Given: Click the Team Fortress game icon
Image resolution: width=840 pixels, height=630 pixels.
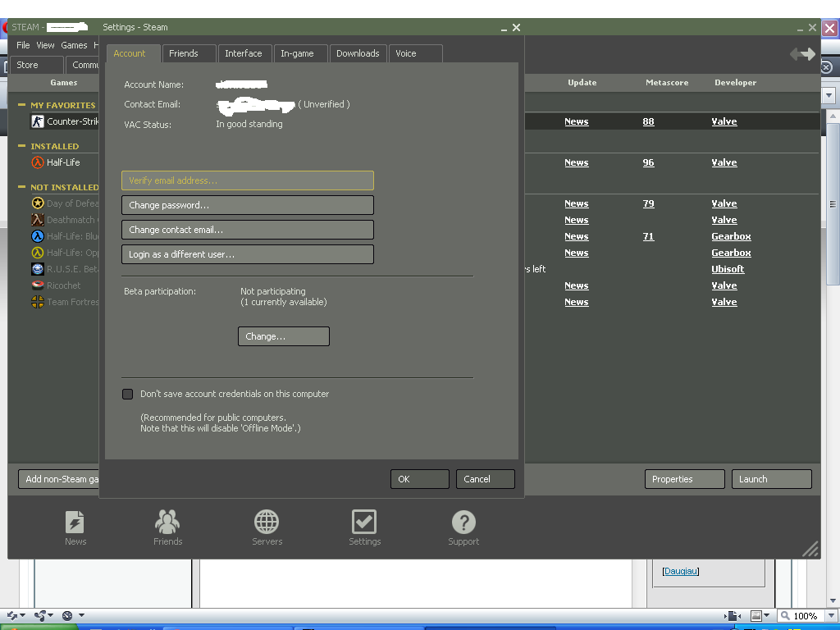Looking at the screenshot, I should pos(38,302).
